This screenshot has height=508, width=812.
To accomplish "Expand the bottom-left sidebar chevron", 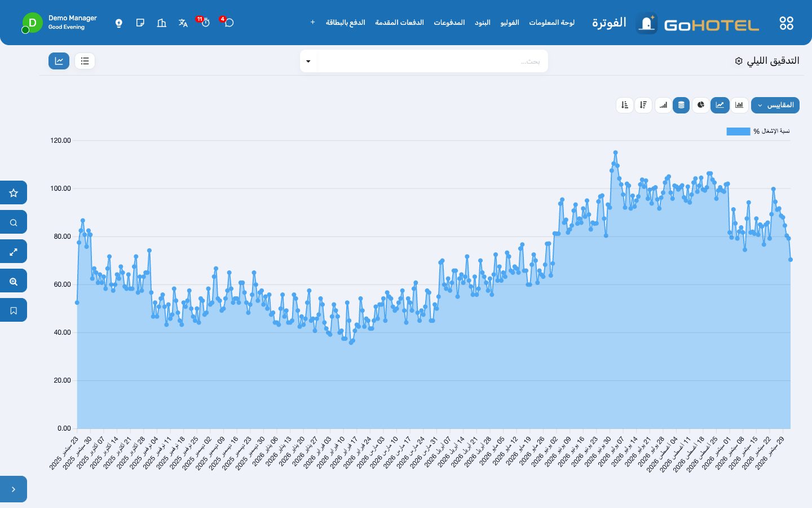I will click(14, 489).
